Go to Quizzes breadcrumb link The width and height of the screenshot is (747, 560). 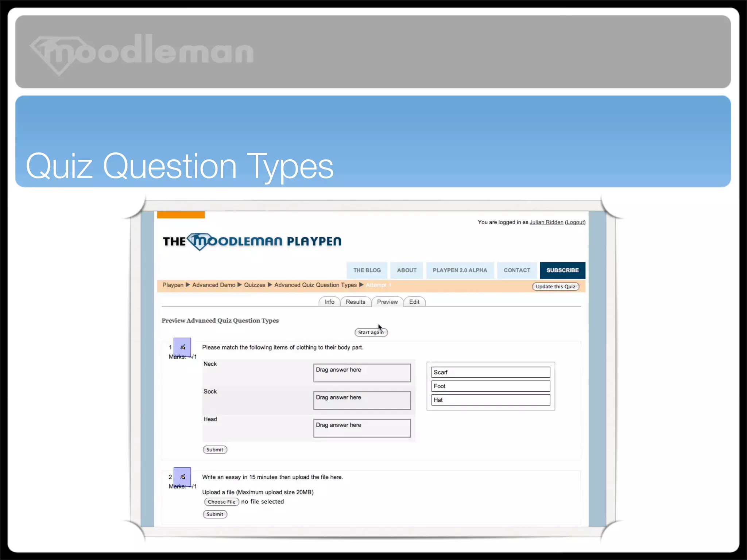tap(255, 285)
